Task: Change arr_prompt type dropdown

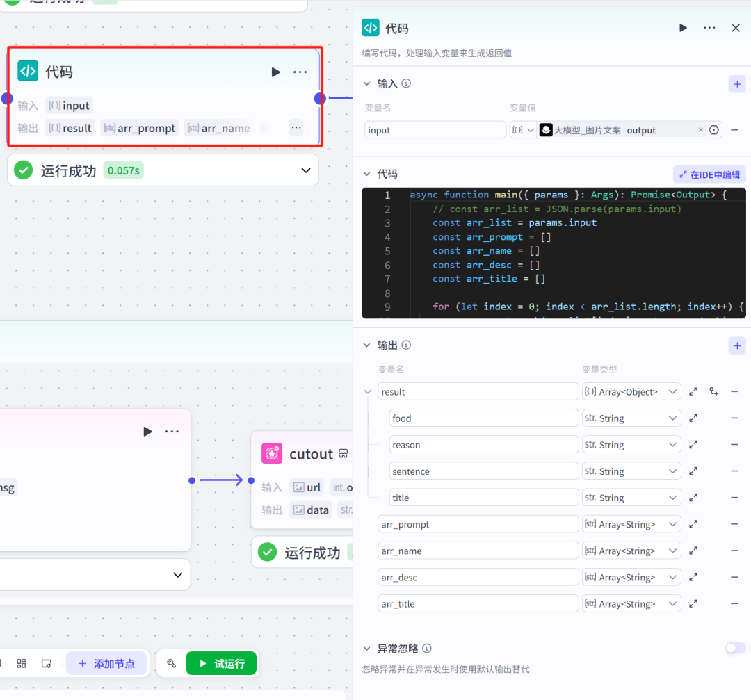Action: (x=631, y=524)
